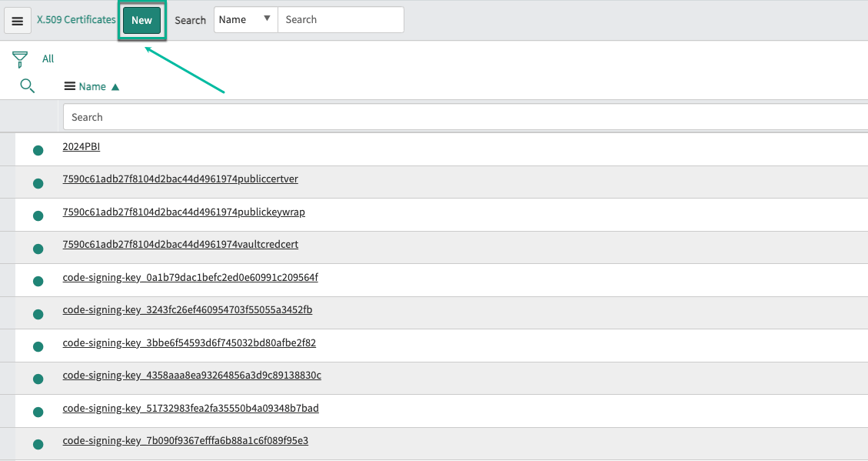The height and width of the screenshot is (461, 868).
Task: Click the filter funnel icon
Action: pyautogui.click(x=21, y=59)
